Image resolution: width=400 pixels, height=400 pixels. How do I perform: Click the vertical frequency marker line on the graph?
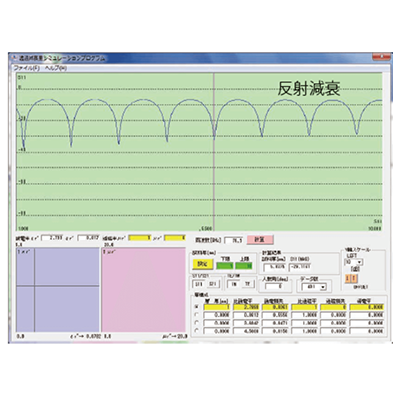coord(214,152)
